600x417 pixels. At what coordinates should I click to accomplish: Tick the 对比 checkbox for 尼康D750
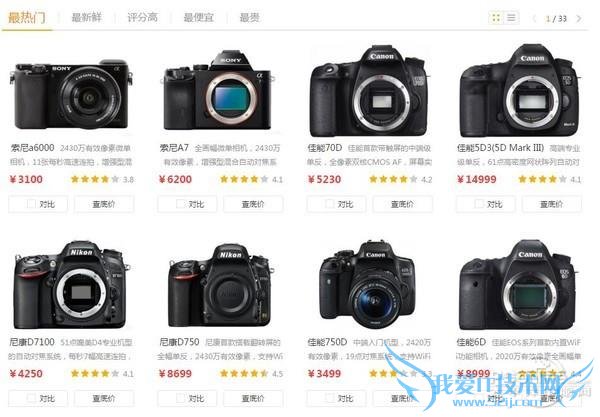click(181, 398)
